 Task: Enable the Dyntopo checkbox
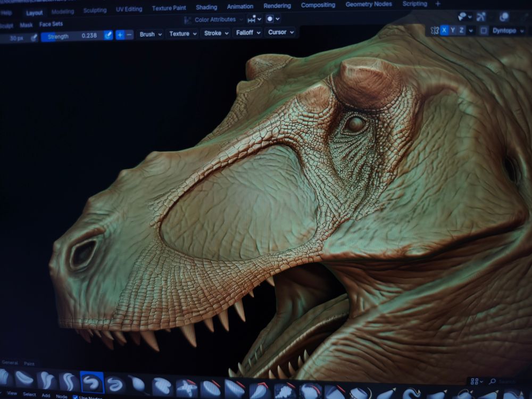click(484, 31)
